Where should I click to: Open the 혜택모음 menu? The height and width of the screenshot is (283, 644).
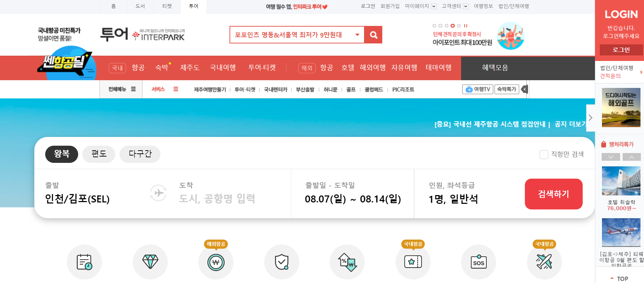tap(495, 68)
